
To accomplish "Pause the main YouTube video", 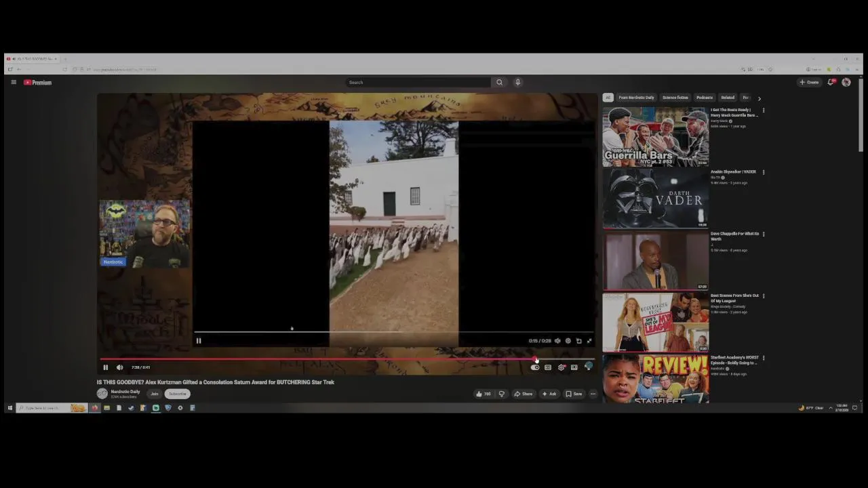I will coord(105,367).
